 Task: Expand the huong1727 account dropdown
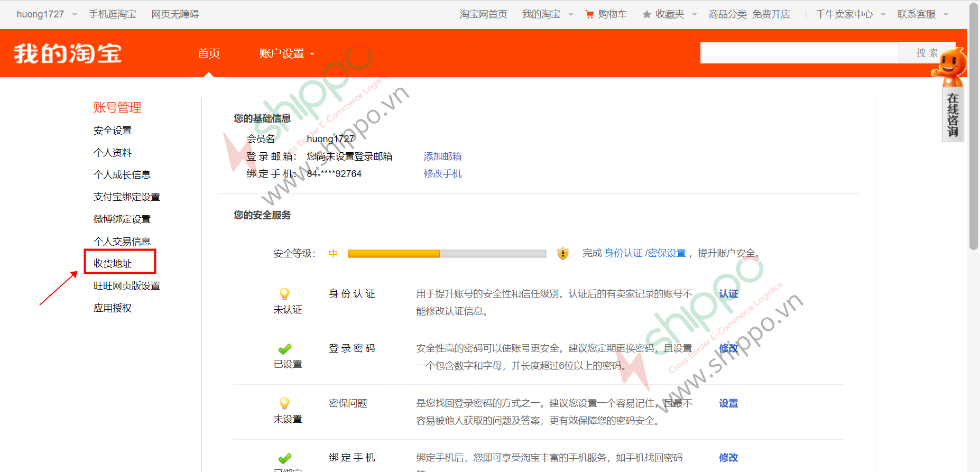pyautogui.click(x=75, y=14)
